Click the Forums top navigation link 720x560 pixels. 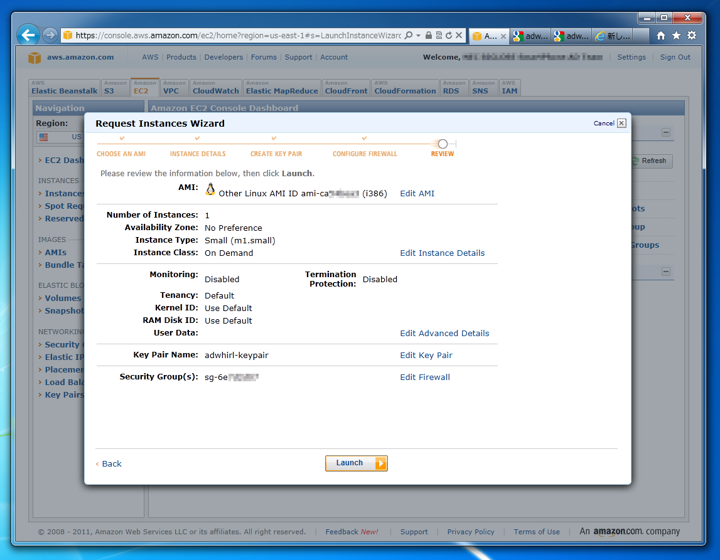pyautogui.click(x=264, y=57)
